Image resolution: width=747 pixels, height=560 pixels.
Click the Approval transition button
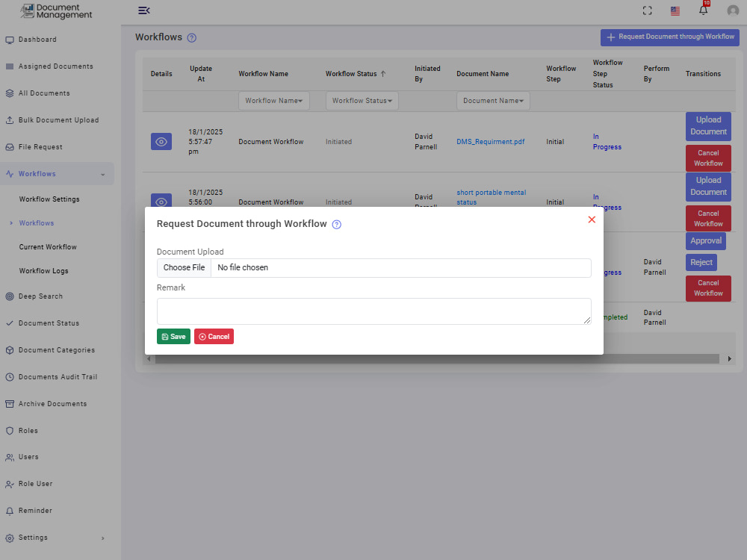(706, 241)
